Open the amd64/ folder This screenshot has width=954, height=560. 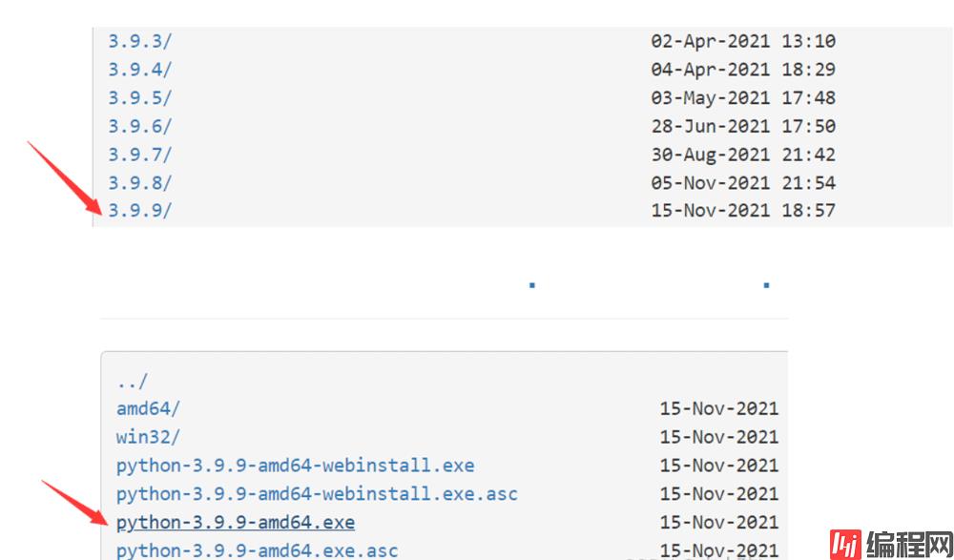(148, 408)
